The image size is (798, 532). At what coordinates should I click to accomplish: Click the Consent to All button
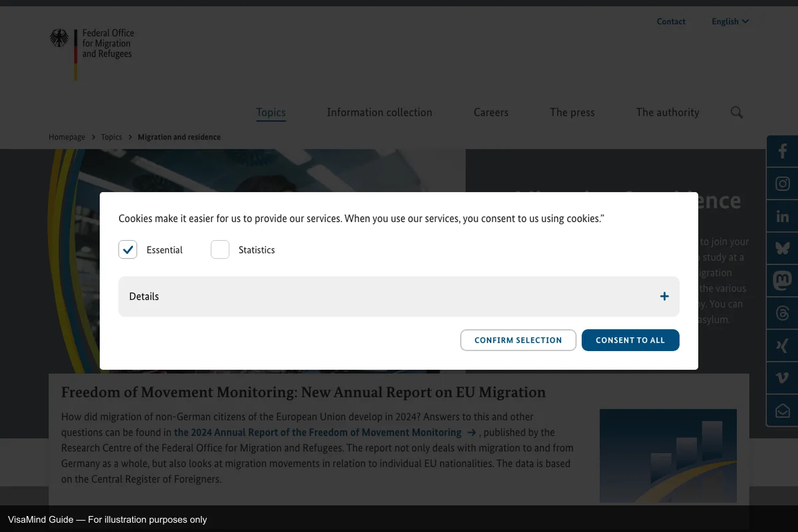(630, 340)
